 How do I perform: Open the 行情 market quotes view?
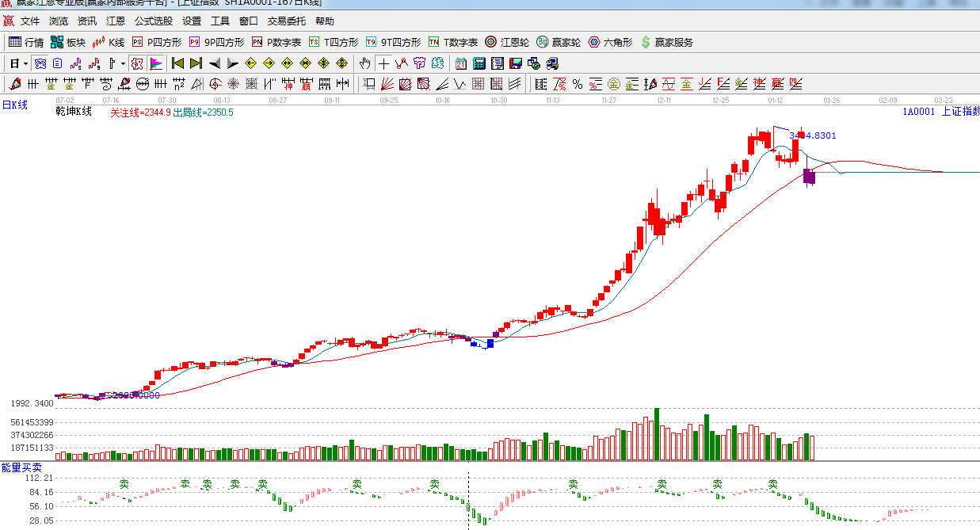click(26, 42)
